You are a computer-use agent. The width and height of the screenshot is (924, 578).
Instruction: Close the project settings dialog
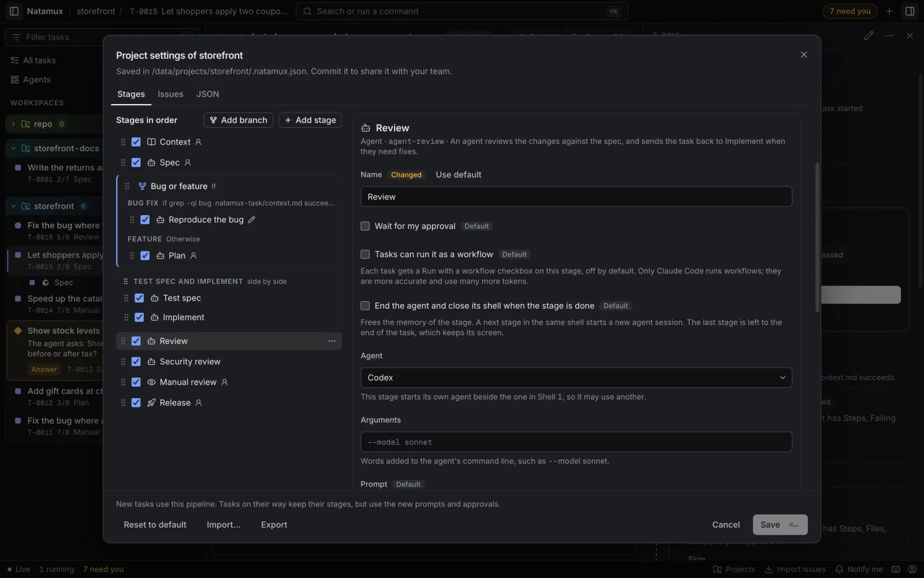tap(803, 55)
